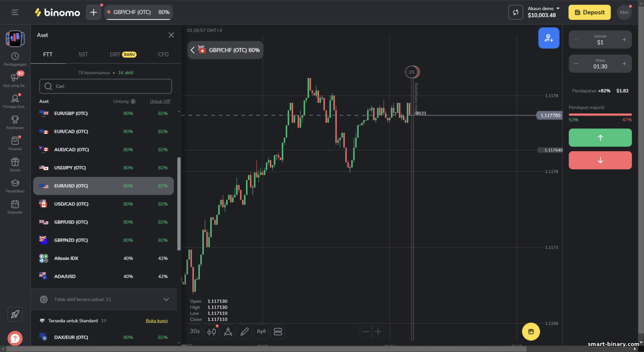The image size is (644, 352).
Task: Click the Buka kunci link
Action: 157,321
